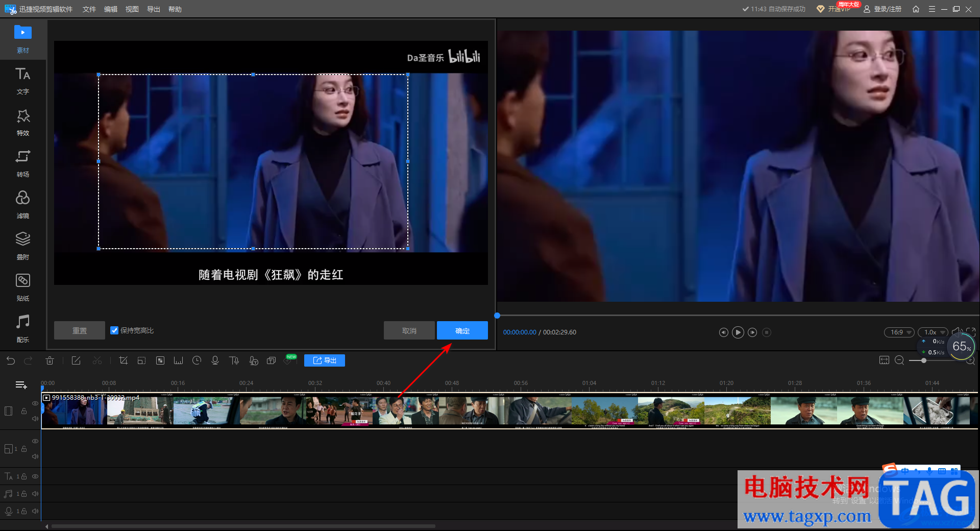Mute the main video track audio

[35, 419]
